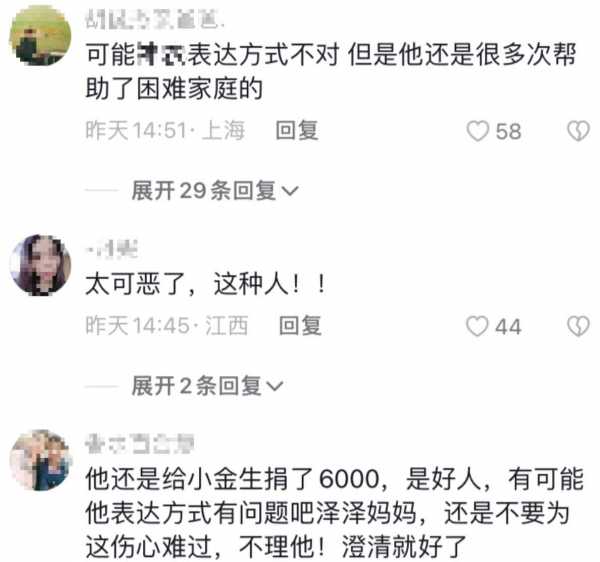Expand 展开29条回复 replies

(x=215, y=190)
